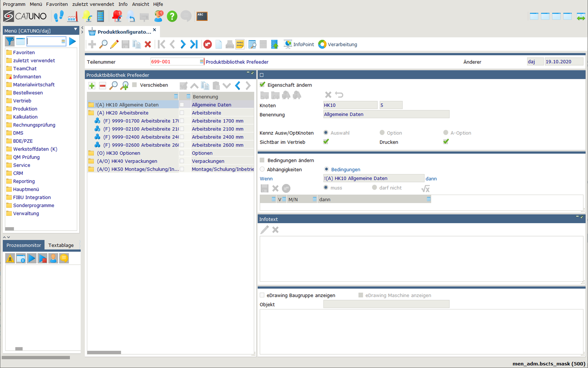
Task: Open the Materialwirtschaft folder in menu
Action: pos(34,85)
